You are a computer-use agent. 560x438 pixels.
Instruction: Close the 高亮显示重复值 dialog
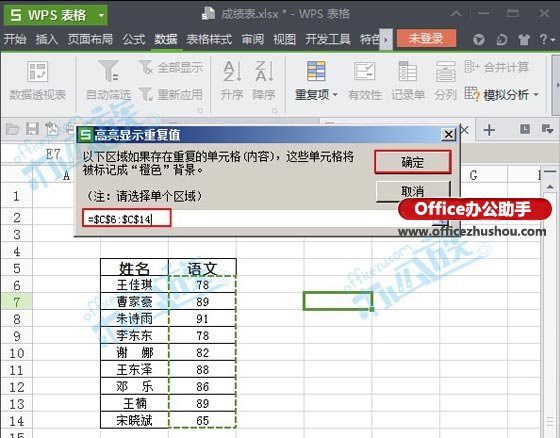(x=448, y=135)
